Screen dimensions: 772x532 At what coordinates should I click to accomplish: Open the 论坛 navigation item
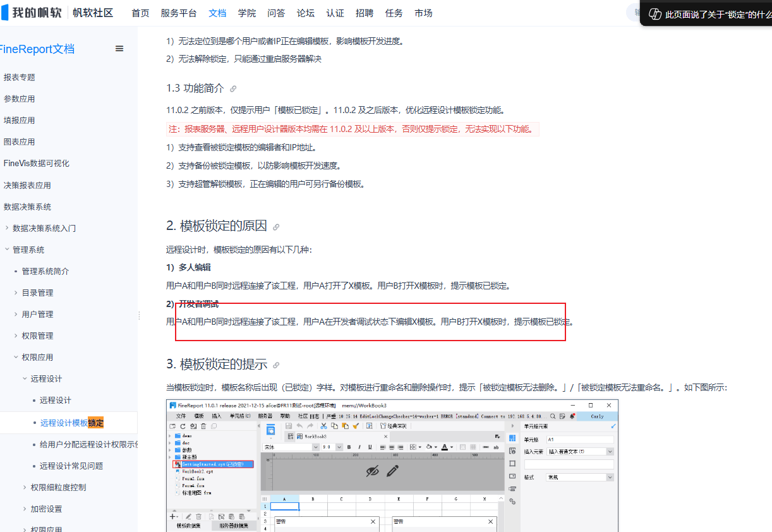[x=306, y=13]
